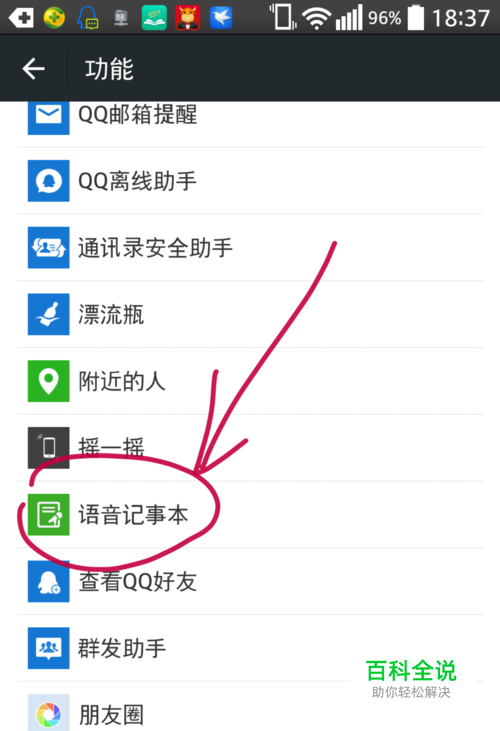Open the 群发助手 group message icon

click(48, 648)
